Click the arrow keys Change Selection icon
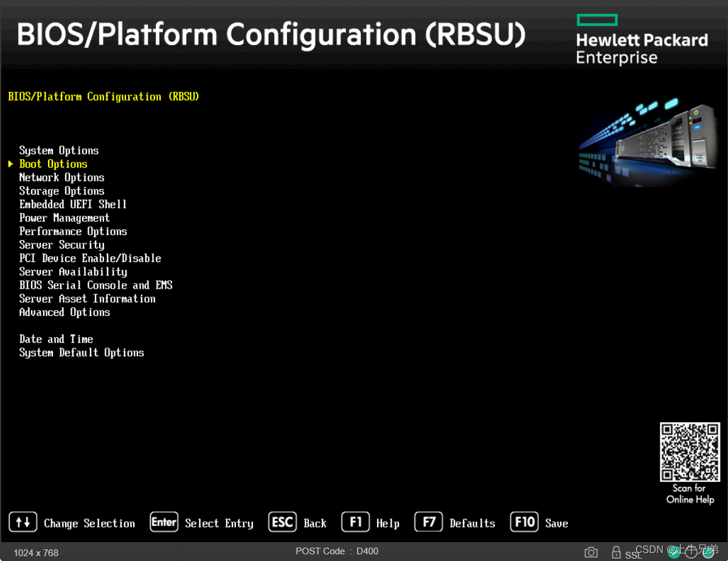This screenshot has width=728, height=561. (x=24, y=521)
